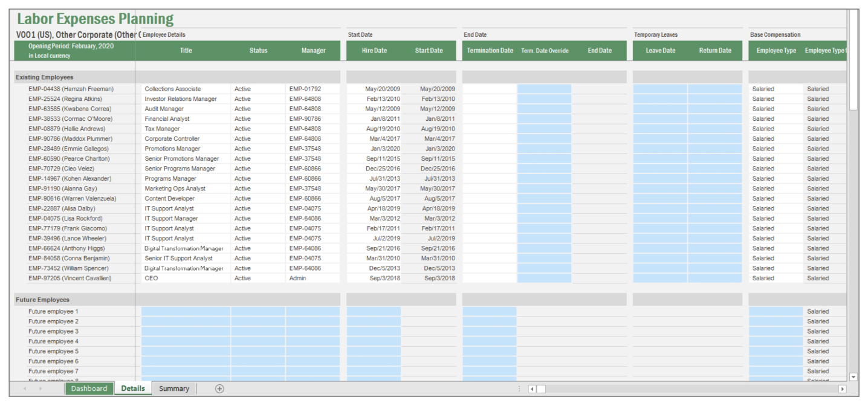868x406 pixels.
Task: Click the Collections Associate title cell
Action: (186, 89)
